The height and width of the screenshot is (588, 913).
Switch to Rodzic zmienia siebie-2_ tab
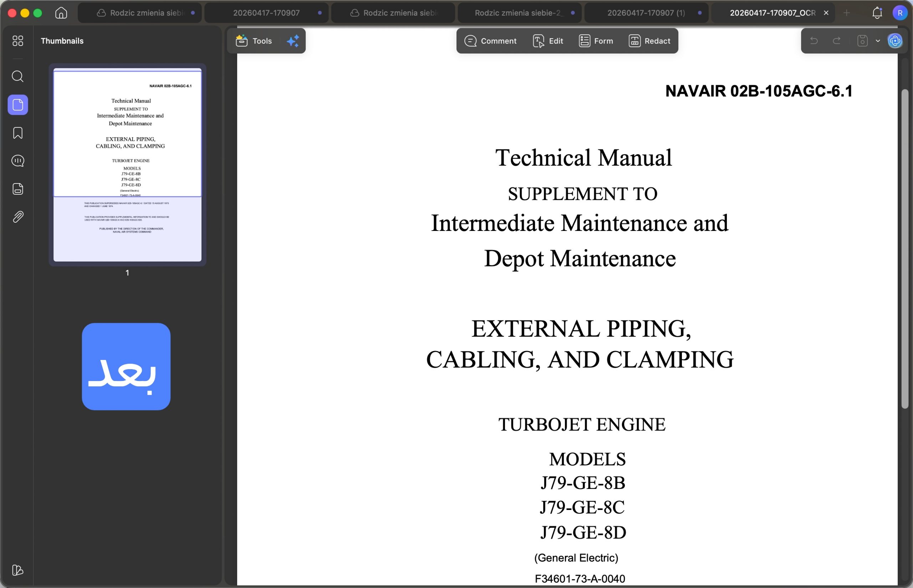(520, 13)
